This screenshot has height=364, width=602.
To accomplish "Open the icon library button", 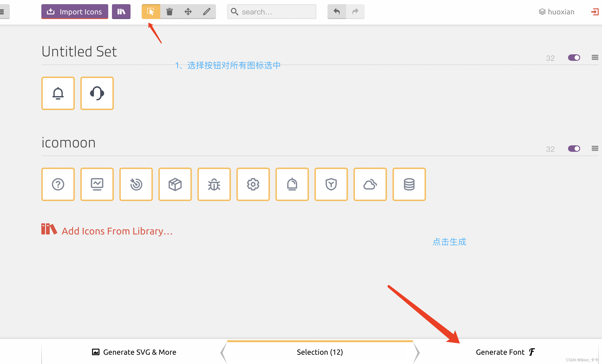I will coord(121,11).
